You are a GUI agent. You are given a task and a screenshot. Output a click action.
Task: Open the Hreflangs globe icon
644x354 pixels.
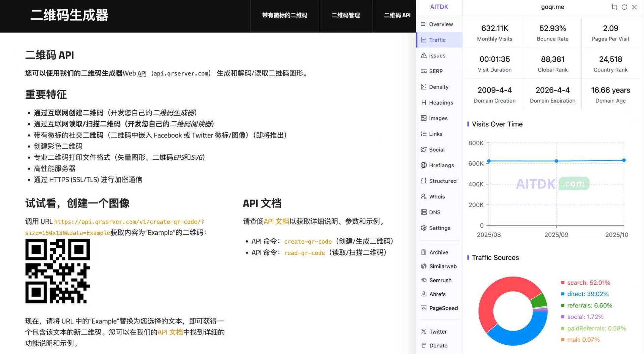click(x=424, y=165)
